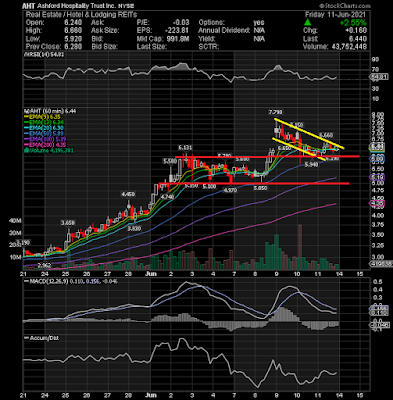Click the 6.660 price label
The width and height of the screenshot is (393, 400).
point(326,135)
